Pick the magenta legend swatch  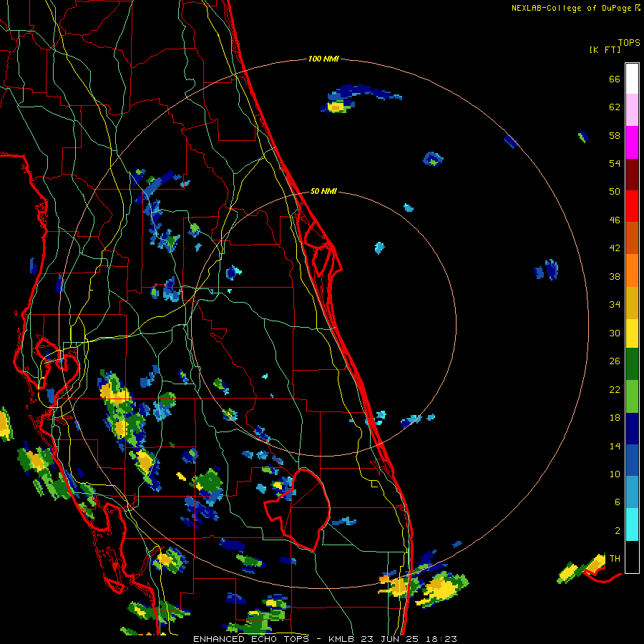[x=632, y=142]
